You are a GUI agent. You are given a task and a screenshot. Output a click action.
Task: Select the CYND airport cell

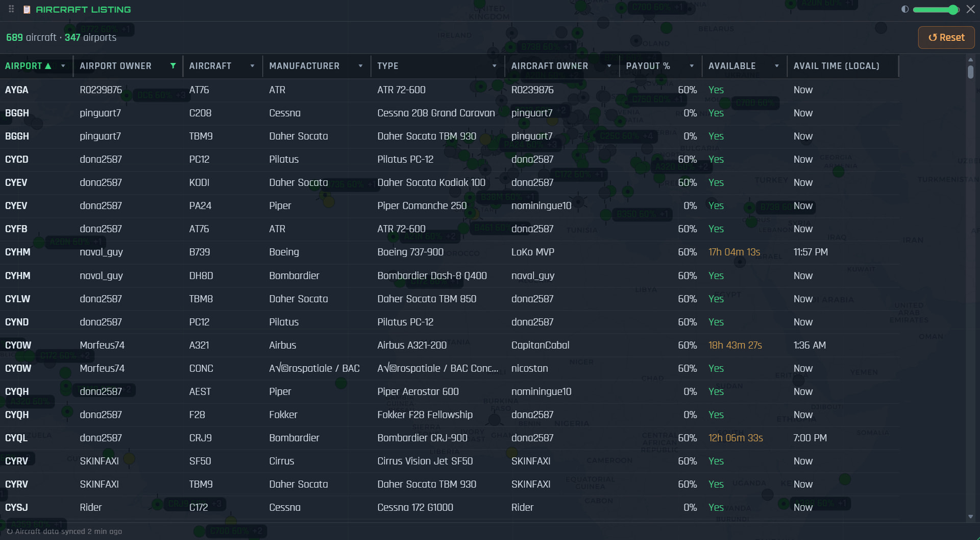(x=17, y=322)
